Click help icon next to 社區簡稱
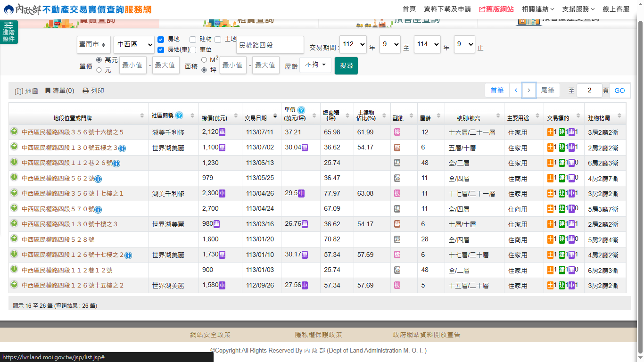 179,115
